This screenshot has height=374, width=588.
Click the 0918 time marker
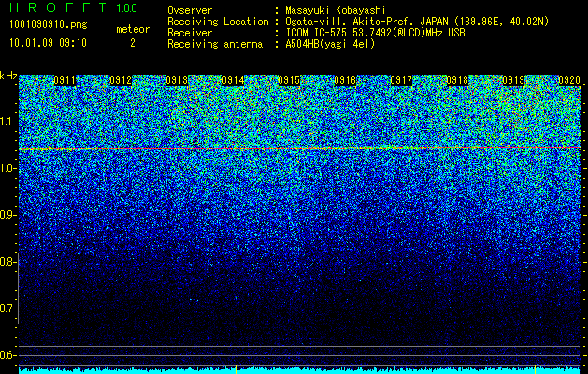pos(457,80)
